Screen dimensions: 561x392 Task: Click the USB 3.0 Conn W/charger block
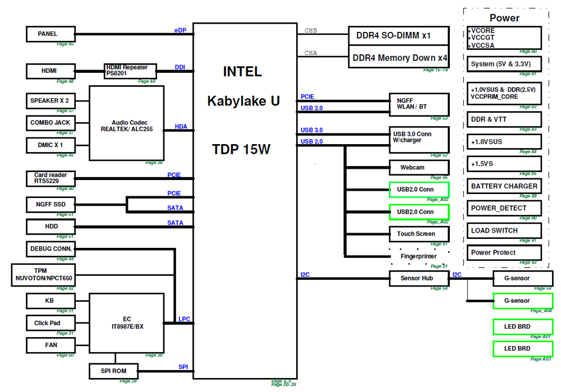coord(419,140)
